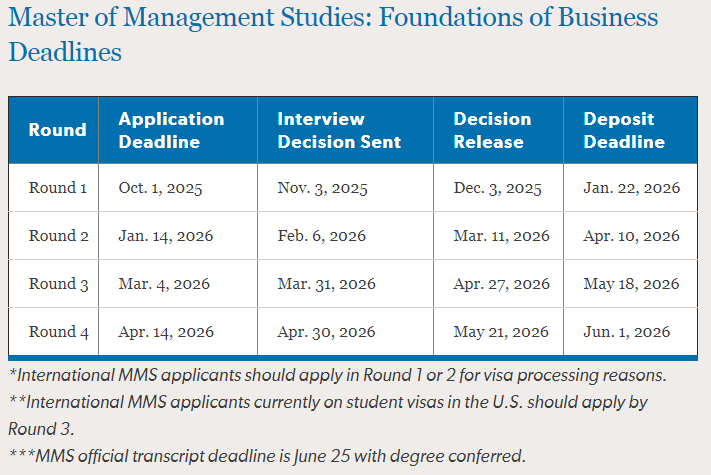
Task: Click the MMS official transcript deadline footnote
Action: click(x=267, y=456)
